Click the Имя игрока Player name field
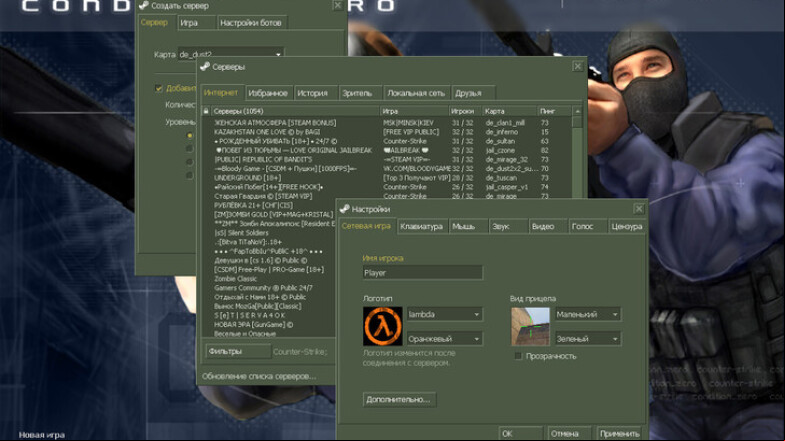Image resolution: width=785 pixels, height=441 pixels. pyautogui.click(x=423, y=273)
